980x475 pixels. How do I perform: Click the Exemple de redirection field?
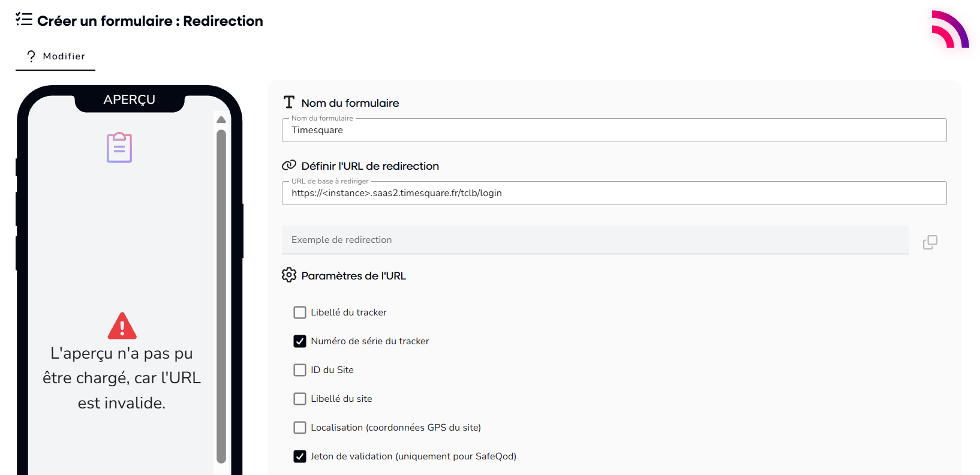(x=595, y=240)
